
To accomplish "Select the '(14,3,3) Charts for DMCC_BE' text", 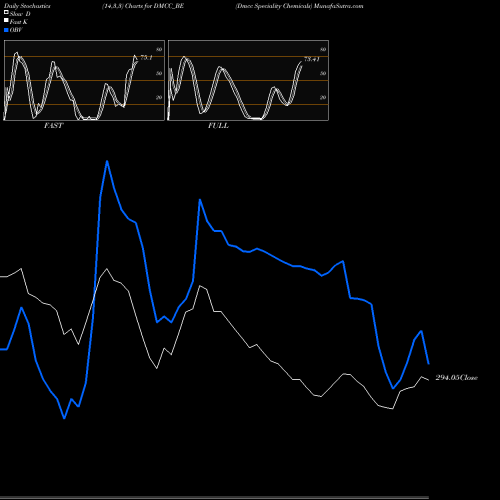I will (143, 6).
